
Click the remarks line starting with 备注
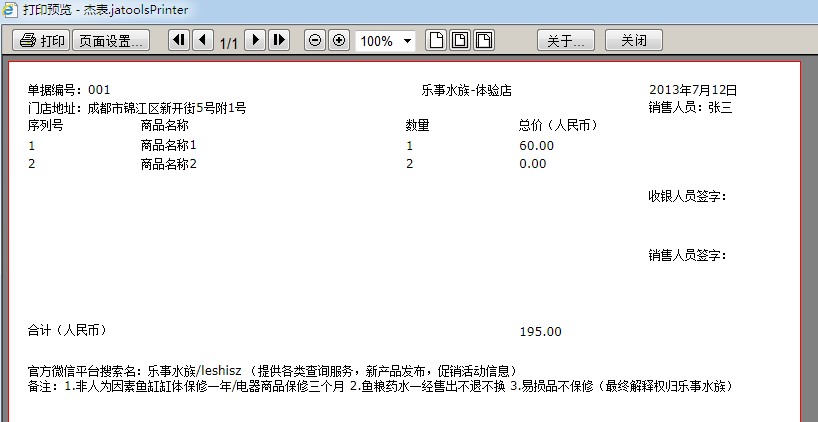382,387
